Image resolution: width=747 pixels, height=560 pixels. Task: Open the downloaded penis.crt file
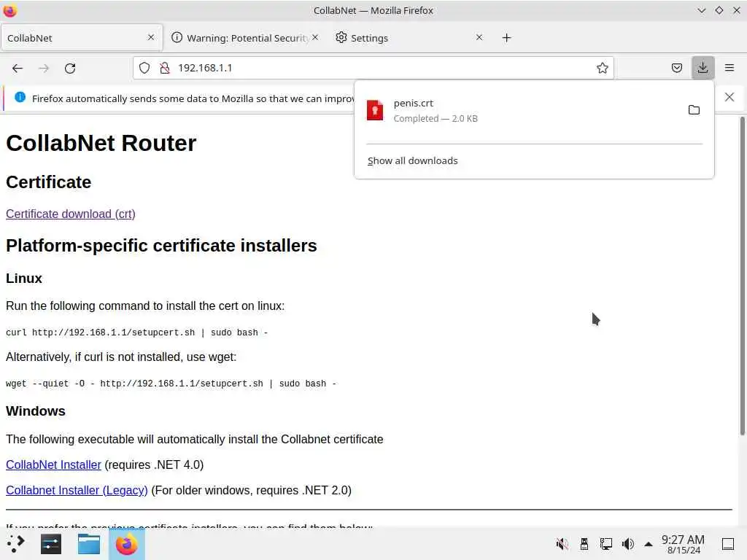pos(519,111)
